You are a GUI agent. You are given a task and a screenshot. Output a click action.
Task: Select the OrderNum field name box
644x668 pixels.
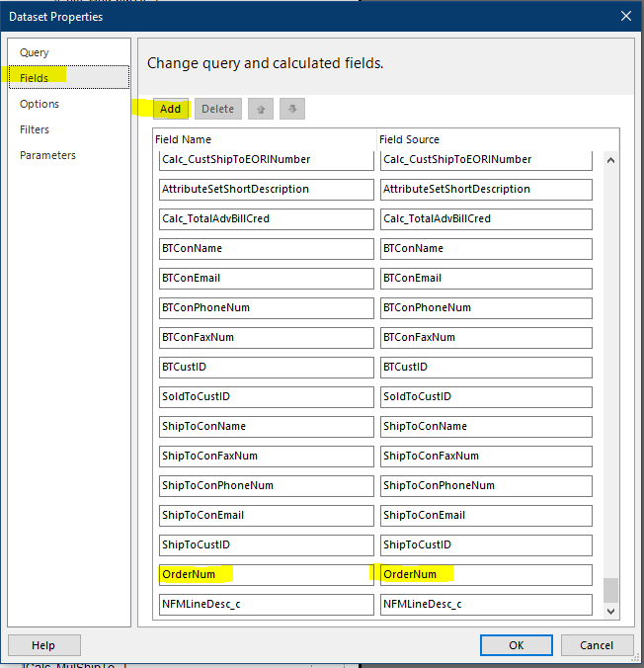(267, 575)
